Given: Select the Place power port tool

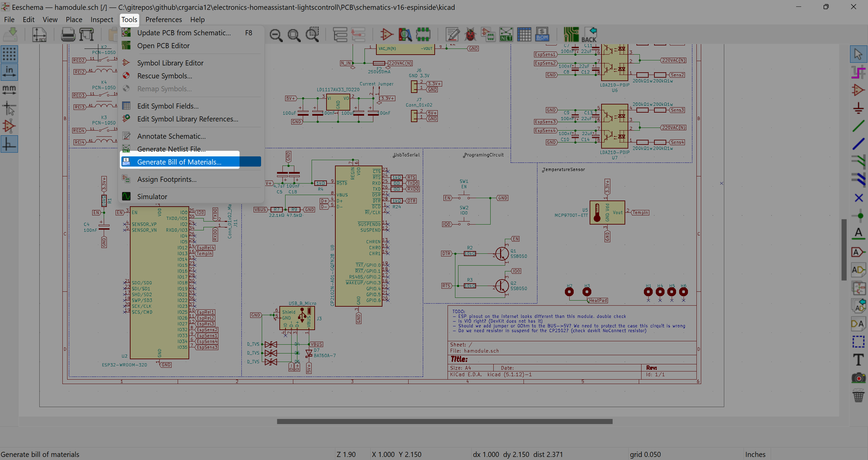Looking at the screenshot, I should (858, 109).
